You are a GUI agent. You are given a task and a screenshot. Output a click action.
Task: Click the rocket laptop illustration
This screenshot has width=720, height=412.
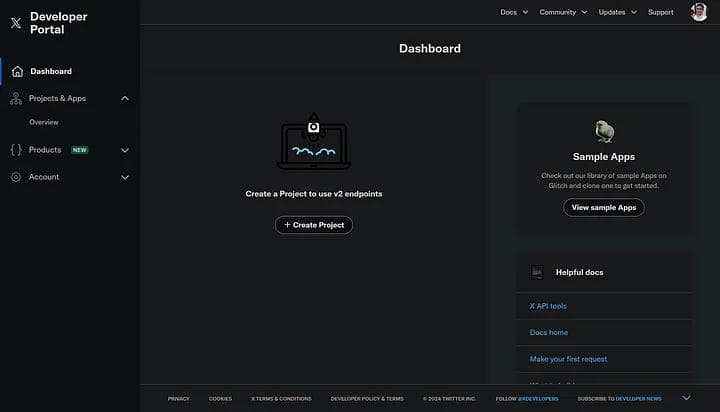tap(314, 141)
